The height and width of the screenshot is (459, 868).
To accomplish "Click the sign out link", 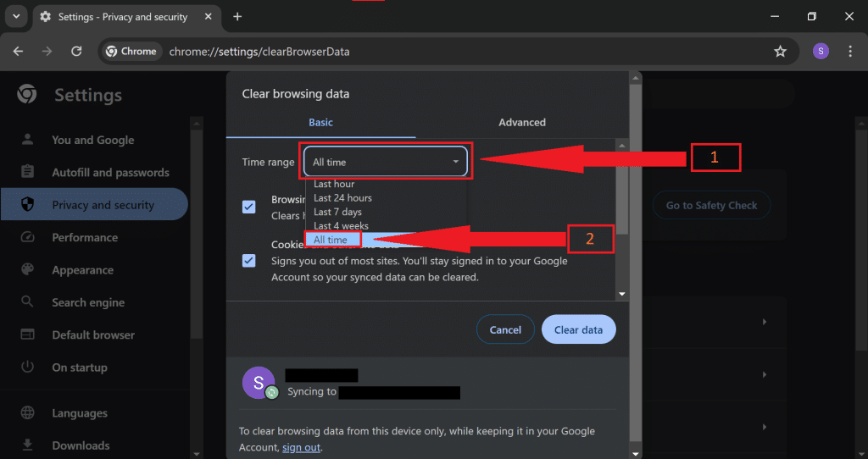I will coord(302,447).
